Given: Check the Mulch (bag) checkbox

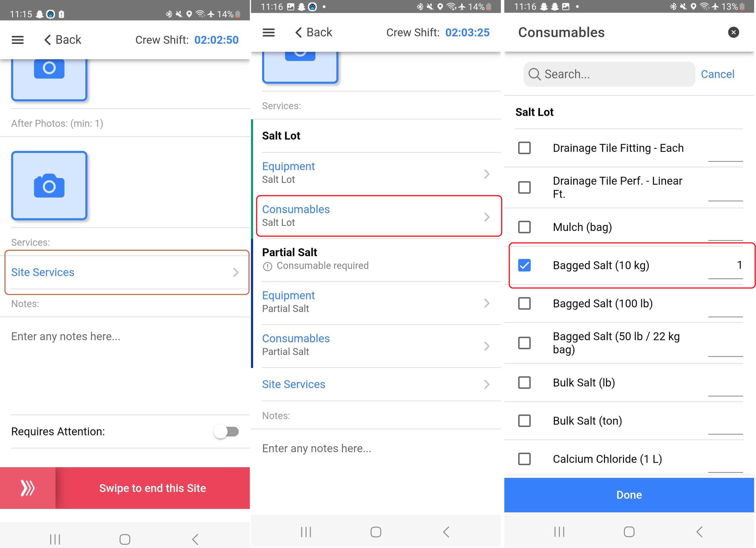Looking at the screenshot, I should [524, 227].
